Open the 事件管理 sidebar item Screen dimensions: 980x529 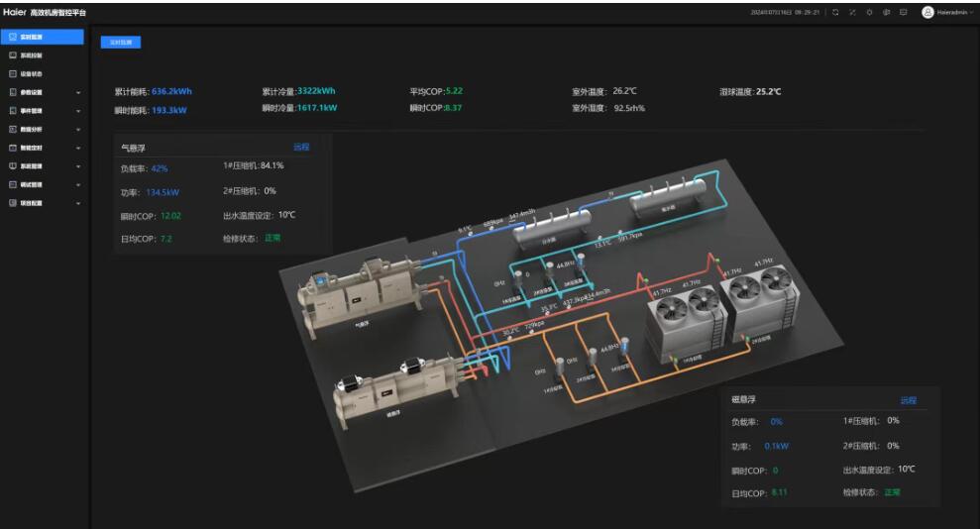click(x=32, y=110)
